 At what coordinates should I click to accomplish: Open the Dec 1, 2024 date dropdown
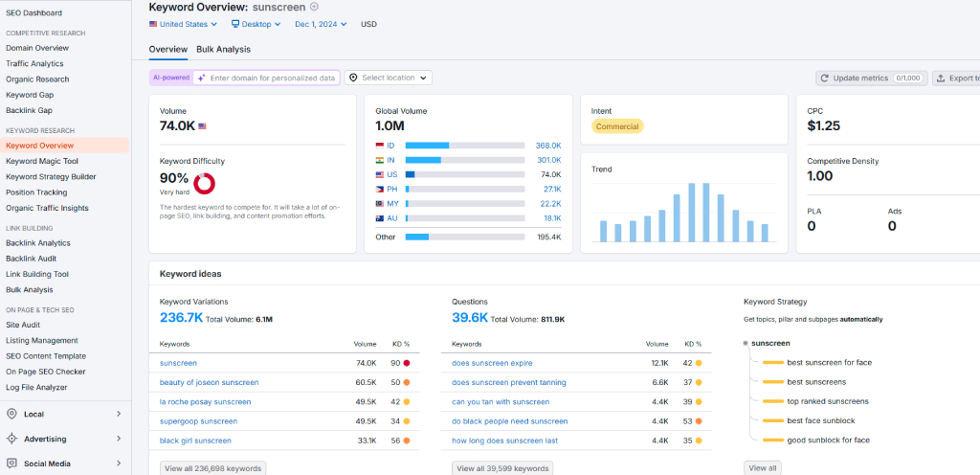click(x=321, y=24)
